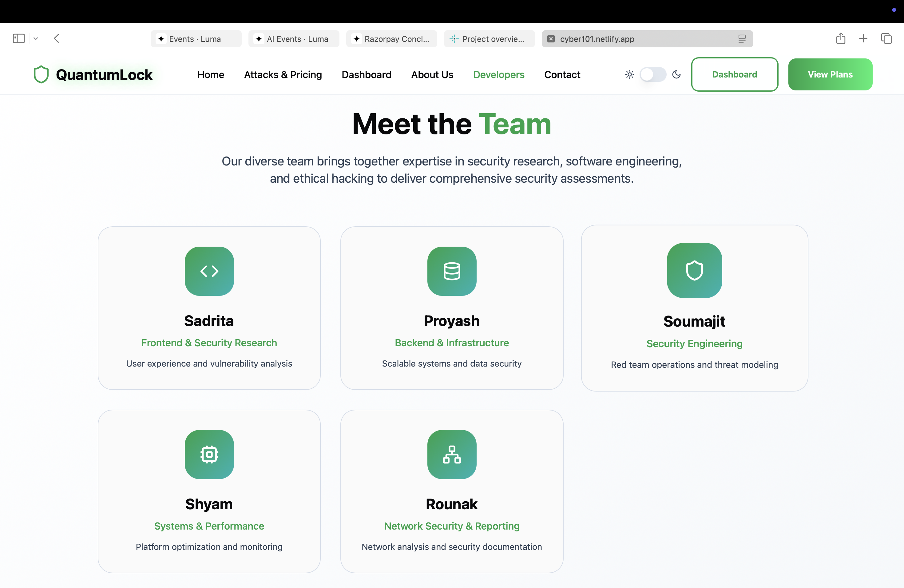Viewport: 904px width, 588px height.
Task: Open a new tab with plus icon
Action: pyautogui.click(x=863, y=38)
